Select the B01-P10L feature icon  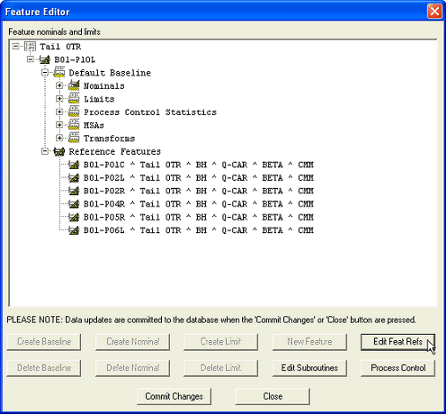(45, 60)
